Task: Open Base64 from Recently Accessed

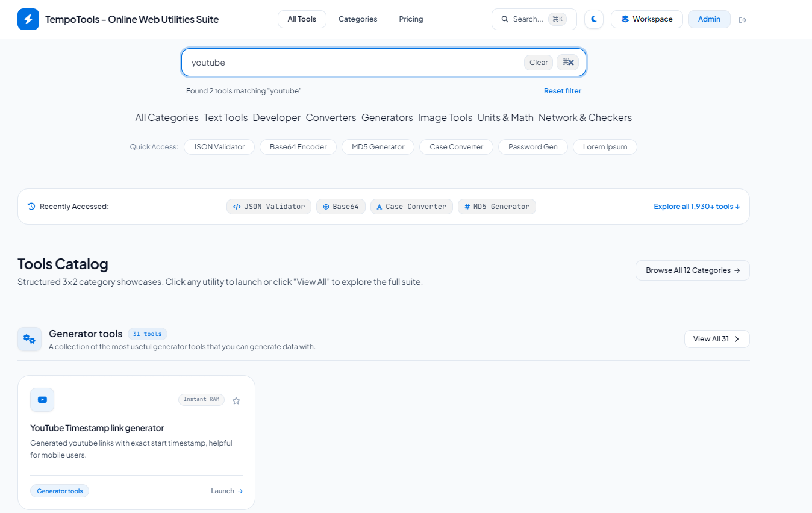Action: (341, 207)
